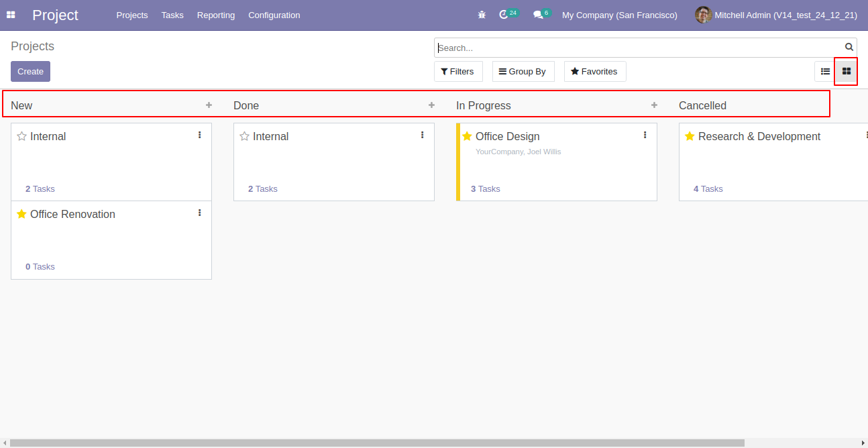This screenshot has height=448, width=868.
Task: Add a project in New column
Action: 209,105
